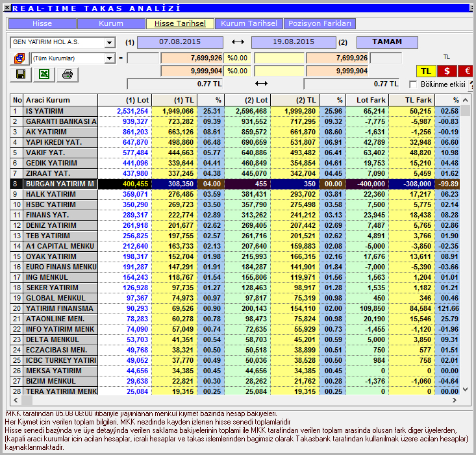Select the HSBC YATIRIM row

point(235,204)
